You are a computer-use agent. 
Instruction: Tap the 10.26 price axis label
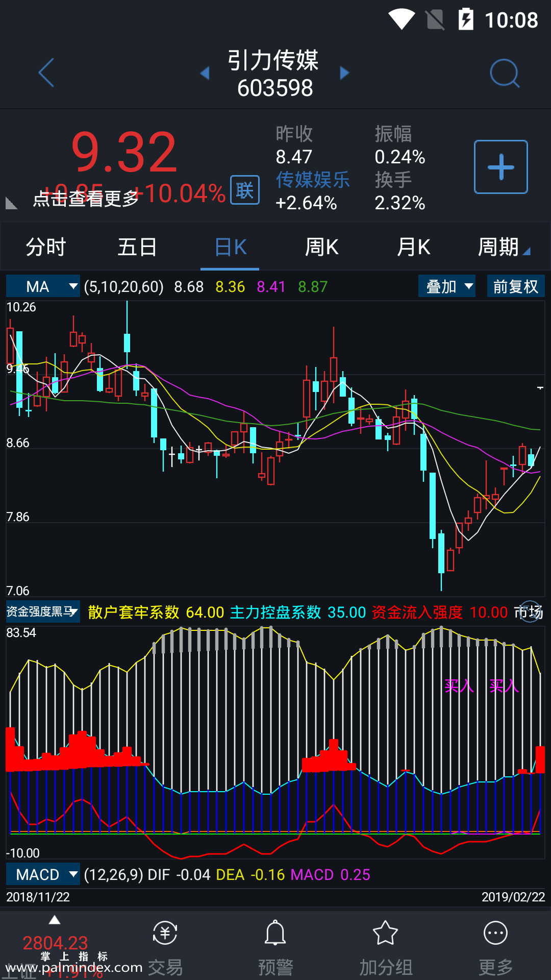click(x=21, y=307)
